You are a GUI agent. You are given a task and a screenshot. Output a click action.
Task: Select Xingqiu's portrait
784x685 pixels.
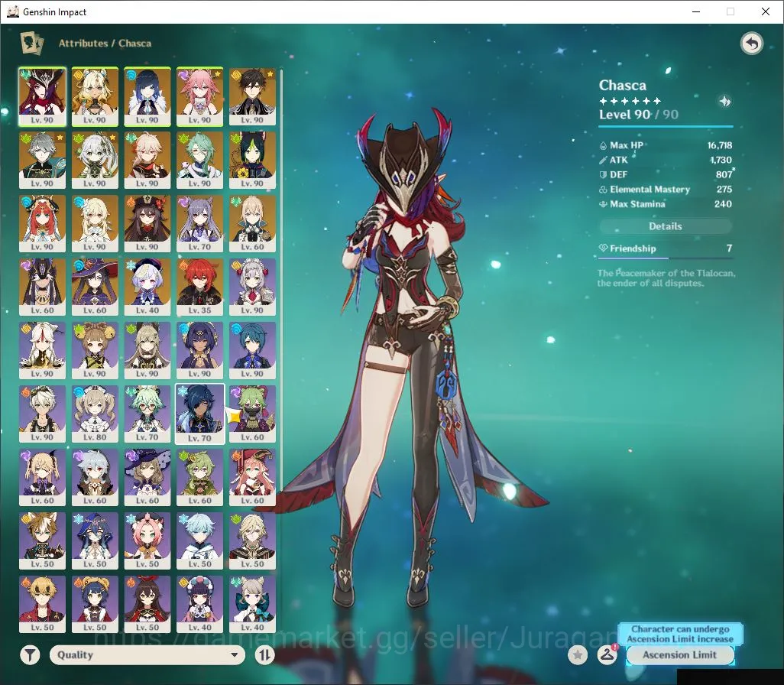coord(252,351)
